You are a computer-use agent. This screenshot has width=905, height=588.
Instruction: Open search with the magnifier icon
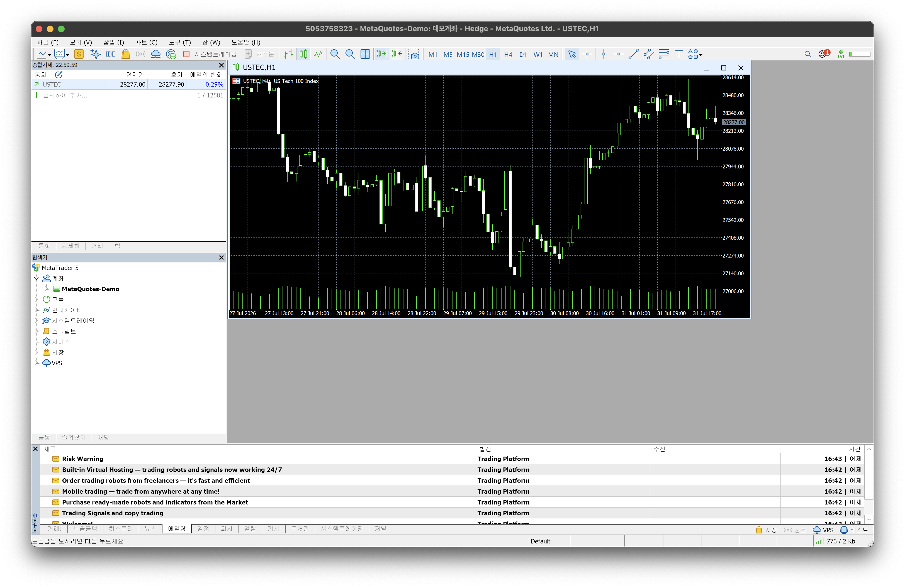pyautogui.click(x=808, y=54)
